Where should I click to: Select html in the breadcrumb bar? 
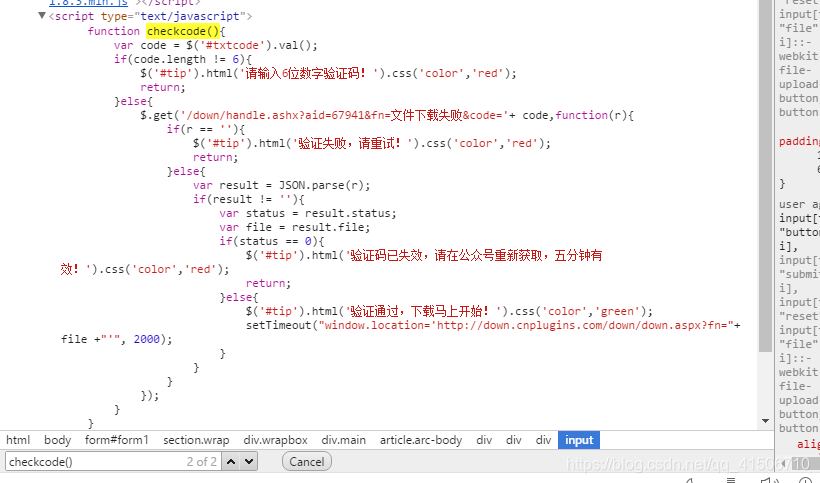pyautogui.click(x=18, y=440)
